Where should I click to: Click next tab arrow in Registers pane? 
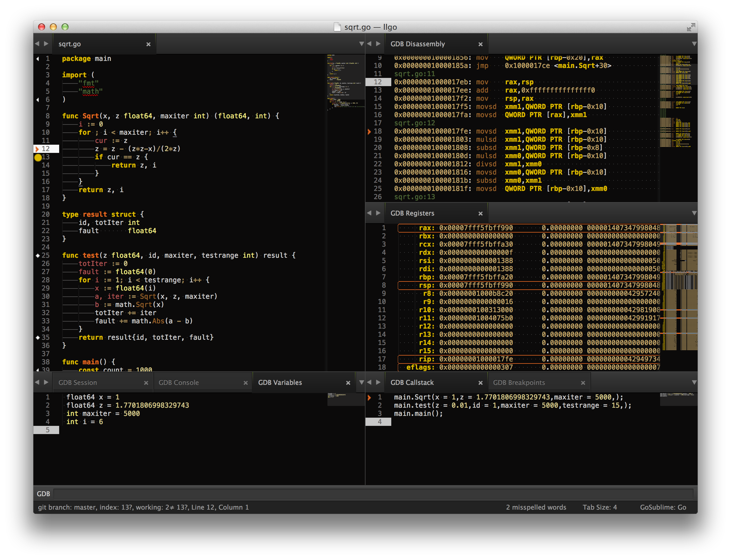pos(378,213)
